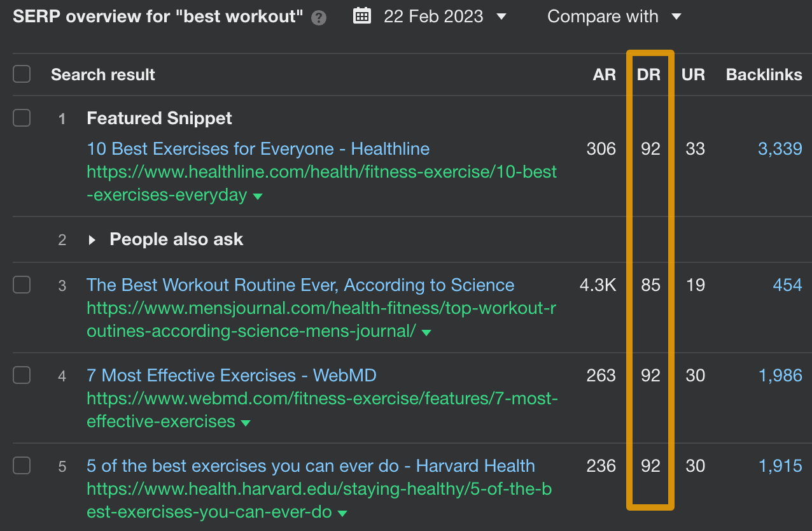The image size is (812, 531).
Task: Select all results using the header checkbox
Action: (21, 74)
